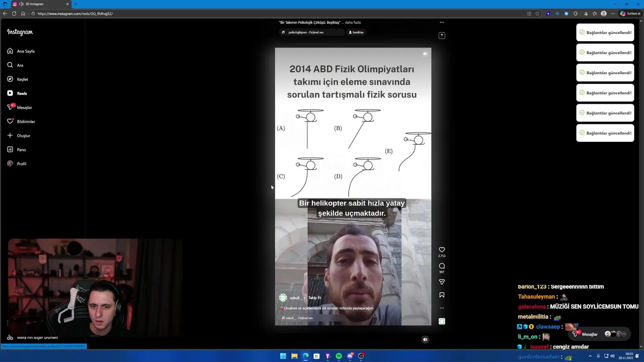This screenshot has width=644, height=362.
Task: Go to Profil page
Action: point(17,164)
